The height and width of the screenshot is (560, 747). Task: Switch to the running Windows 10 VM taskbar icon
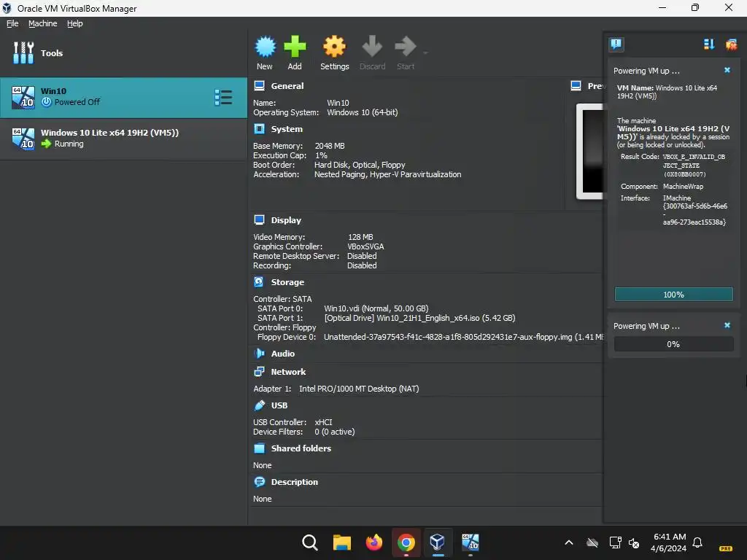point(471,542)
